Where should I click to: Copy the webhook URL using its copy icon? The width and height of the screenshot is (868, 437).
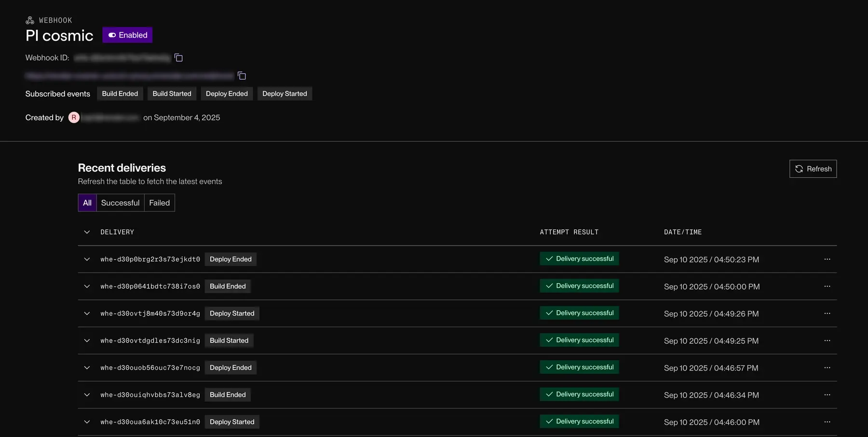pos(241,76)
